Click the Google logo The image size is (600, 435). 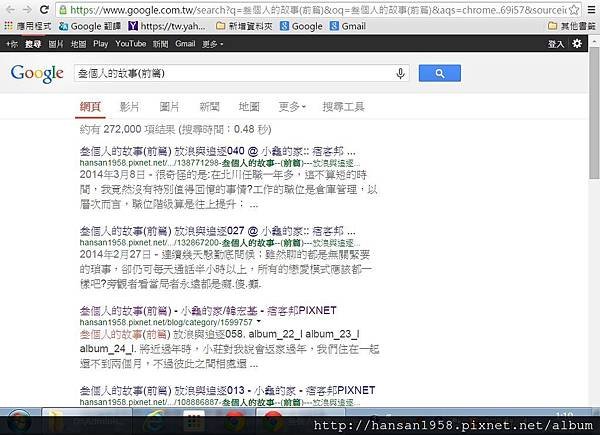click(37, 73)
